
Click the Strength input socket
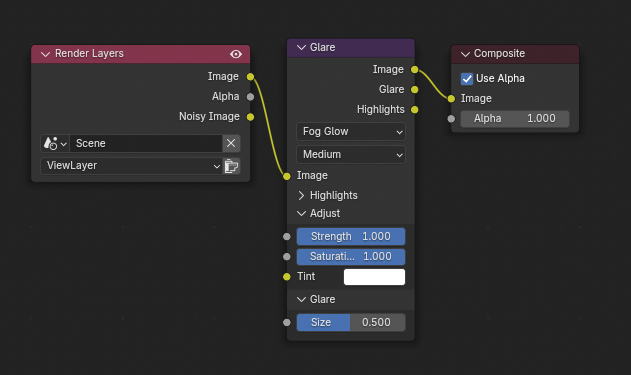287,237
